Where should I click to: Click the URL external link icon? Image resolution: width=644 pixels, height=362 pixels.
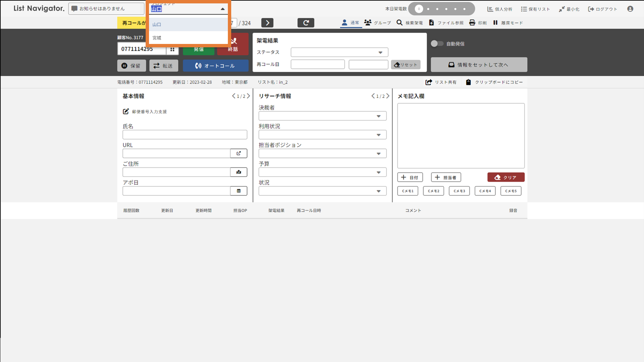[239, 153]
